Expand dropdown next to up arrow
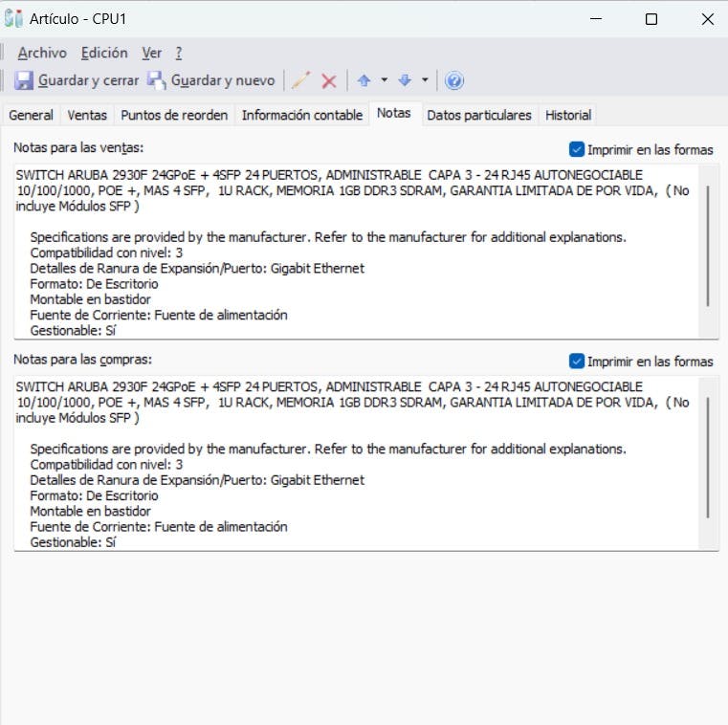728x725 pixels. 384,79
